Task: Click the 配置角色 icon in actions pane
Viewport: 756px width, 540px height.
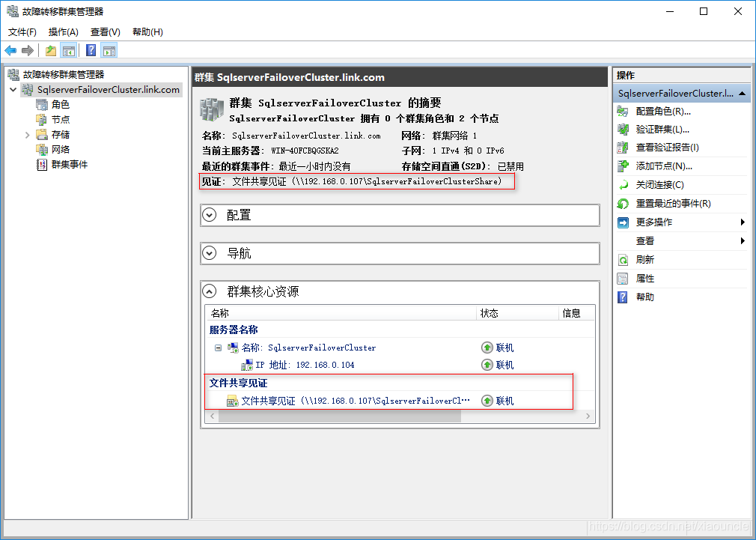Action: (x=623, y=111)
